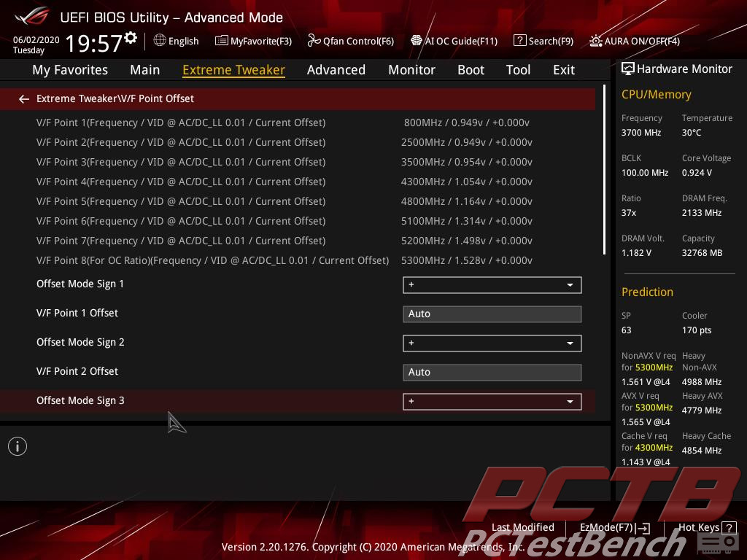Click the ROG logo icon
The width and height of the screenshot is (747, 560).
pyautogui.click(x=31, y=17)
